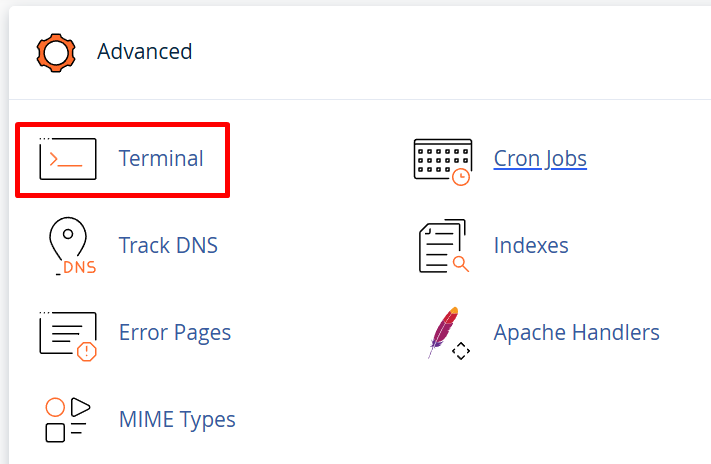
Task: Select the Apache feather icon
Action: point(443,332)
